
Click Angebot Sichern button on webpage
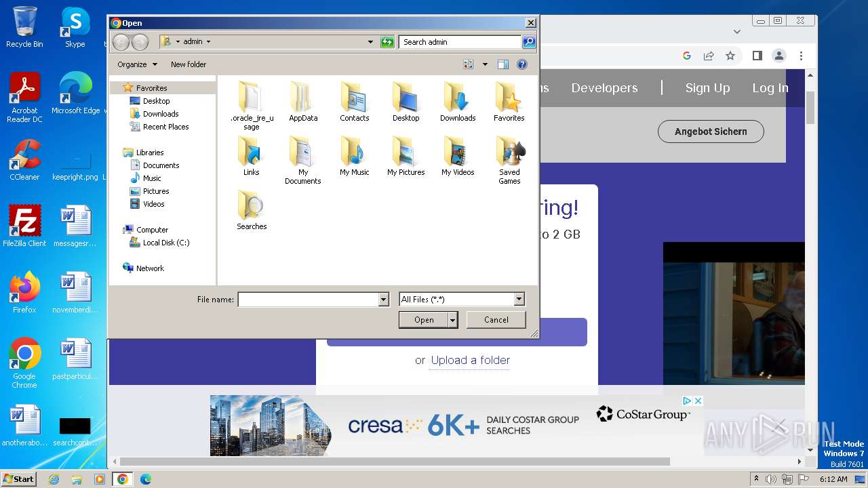tap(711, 131)
